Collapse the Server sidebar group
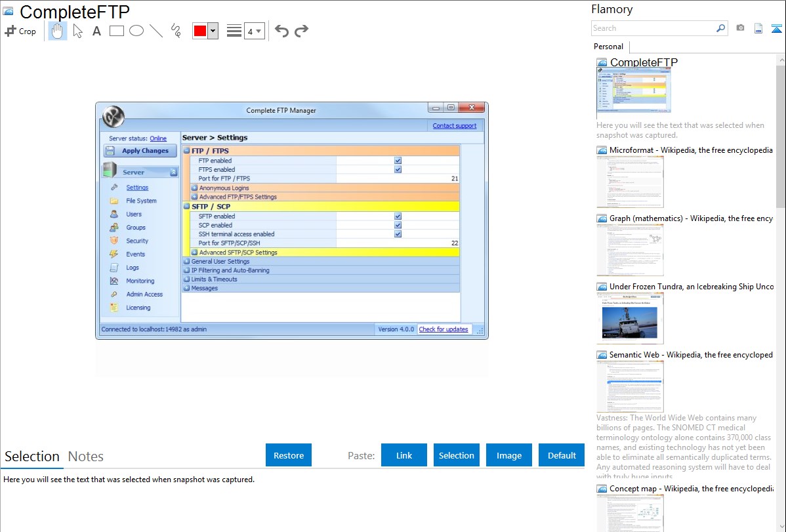Image resolution: width=786 pixels, height=532 pixels. pos(173,172)
